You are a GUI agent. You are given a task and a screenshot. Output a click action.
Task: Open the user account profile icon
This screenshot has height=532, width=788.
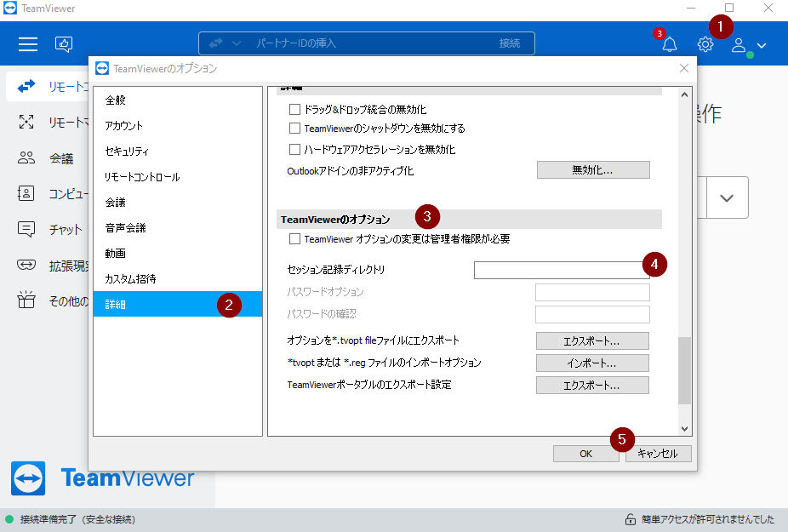tap(739, 45)
